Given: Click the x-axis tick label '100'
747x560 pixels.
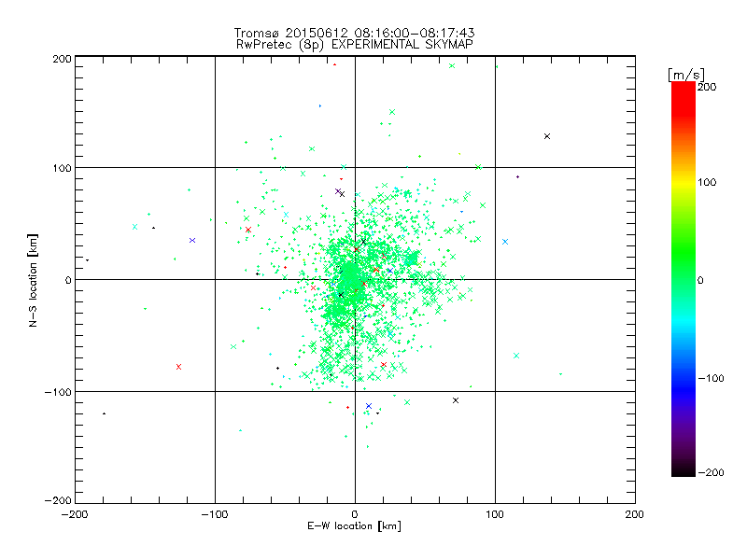Looking at the screenshot, I should pyautogui.click(x=495, y=514).
